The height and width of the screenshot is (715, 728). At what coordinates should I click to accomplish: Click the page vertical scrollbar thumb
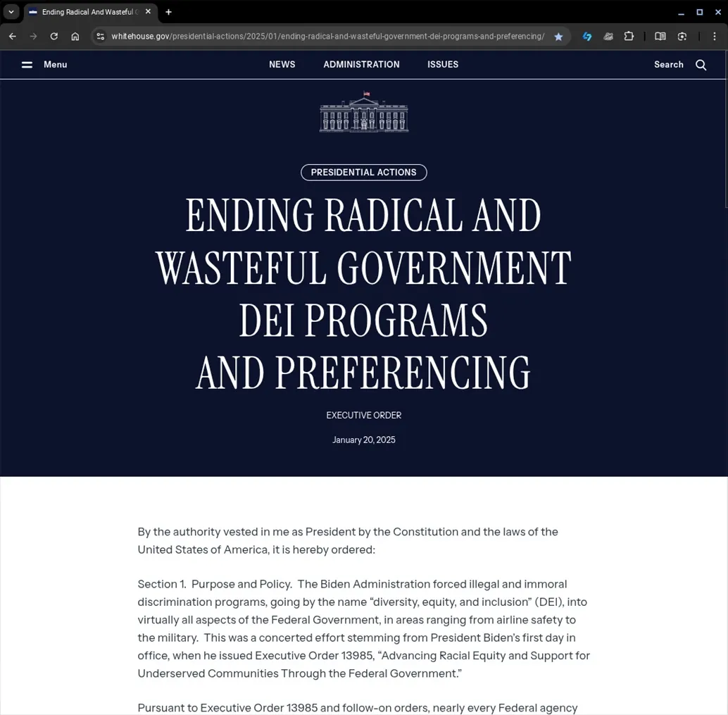tap(726, 129)
